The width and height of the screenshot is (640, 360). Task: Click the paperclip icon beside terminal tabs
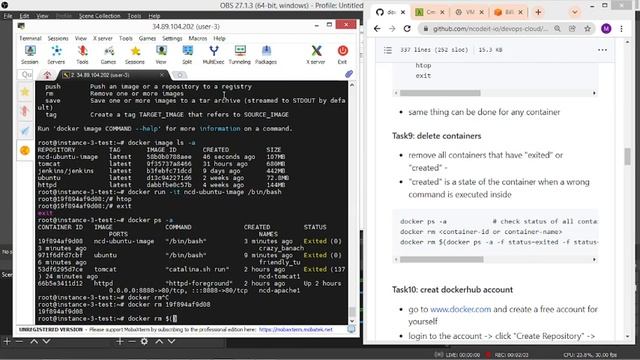pos(349,74)
